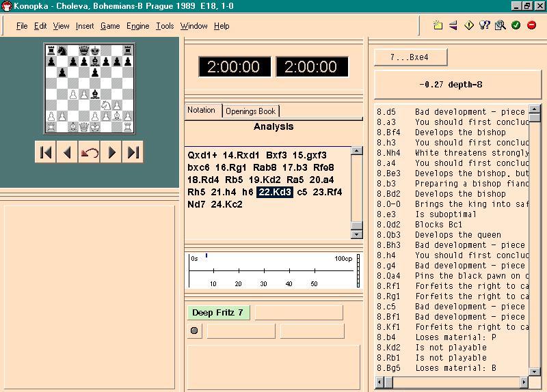Step forward one move
Image resolution: width=547 pixels, height=392 pixels.
coord(112,152)
